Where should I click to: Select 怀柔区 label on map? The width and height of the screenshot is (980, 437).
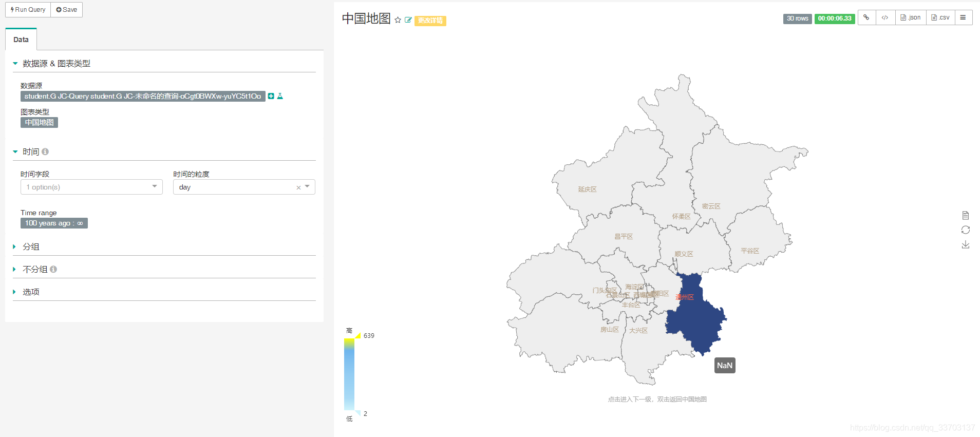click(x=682, y=217)
